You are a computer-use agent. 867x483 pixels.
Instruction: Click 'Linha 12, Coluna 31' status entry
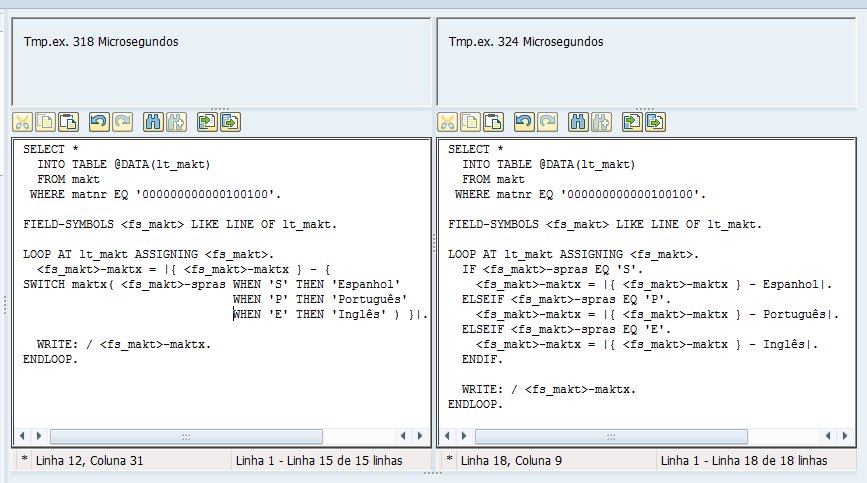pos(90,460)
